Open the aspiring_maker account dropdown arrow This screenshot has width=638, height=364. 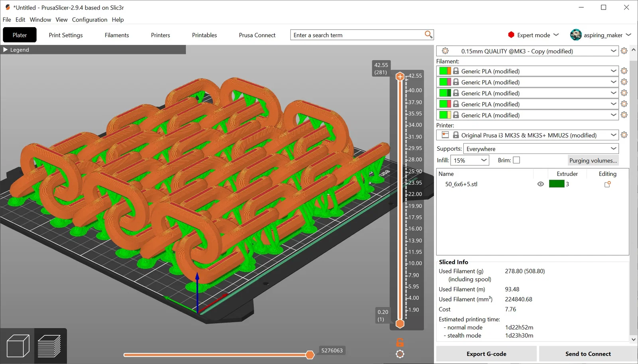(x=628, y=35)
